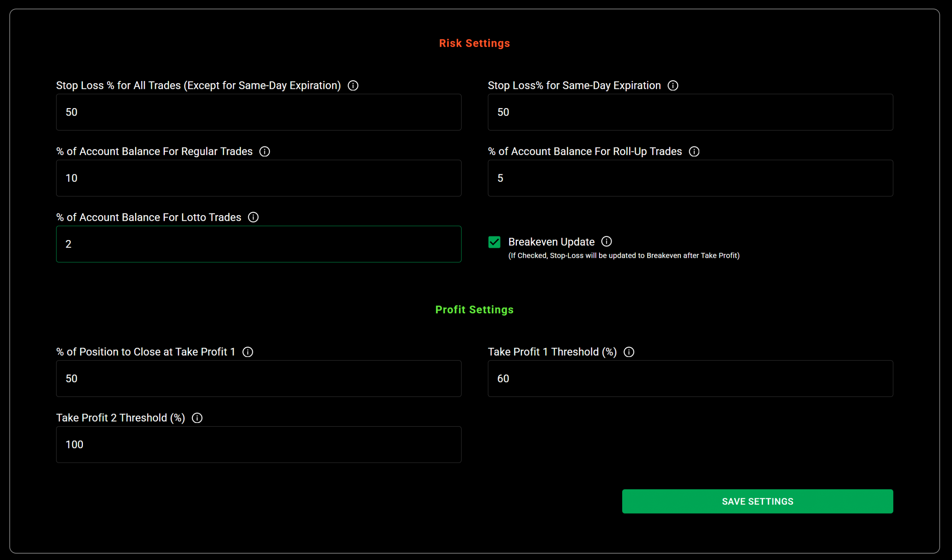952x560 pixels.
Task: Click Stop Loss% Same-Day Expiration input
Action: pyautogui.click(x=690, y=112)
